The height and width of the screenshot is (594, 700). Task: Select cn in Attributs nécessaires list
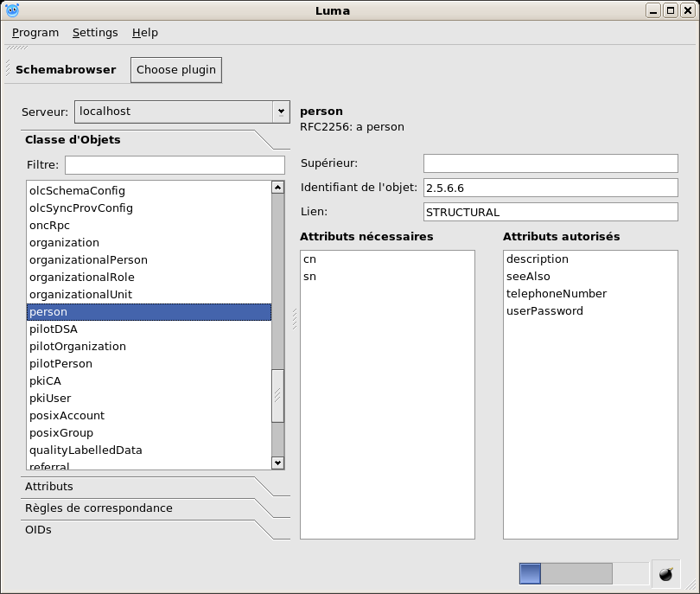[309, 259]
